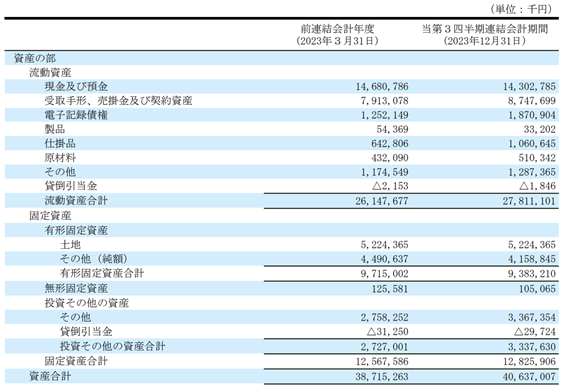Viewport: 565px width, 386px height.
Task: Click the 投資その他の資産 subheading
Action: coord(86,303)
